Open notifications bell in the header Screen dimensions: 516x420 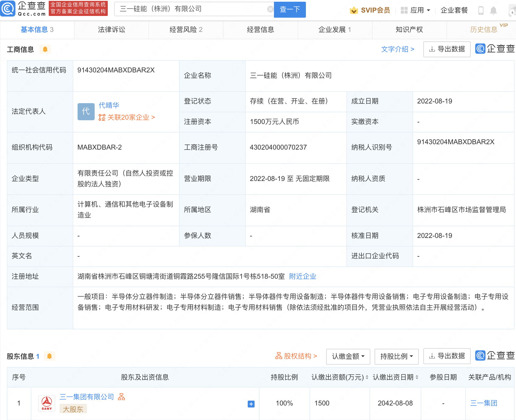(x=493, y=11)
